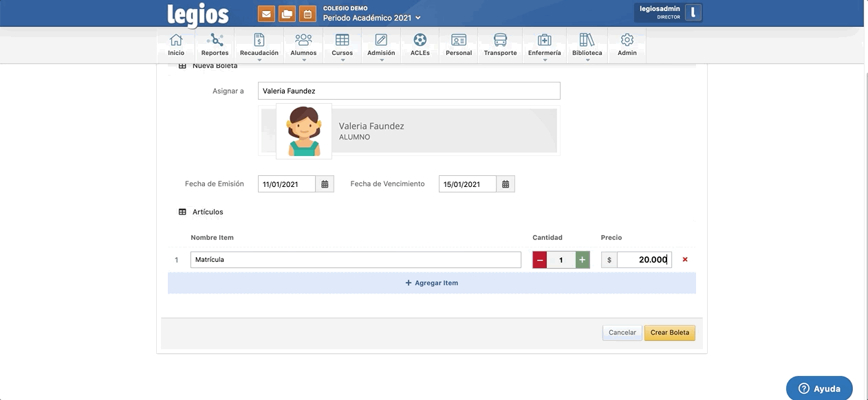Open the ACLEs soccer ball icon

click(x=420, y=45)
